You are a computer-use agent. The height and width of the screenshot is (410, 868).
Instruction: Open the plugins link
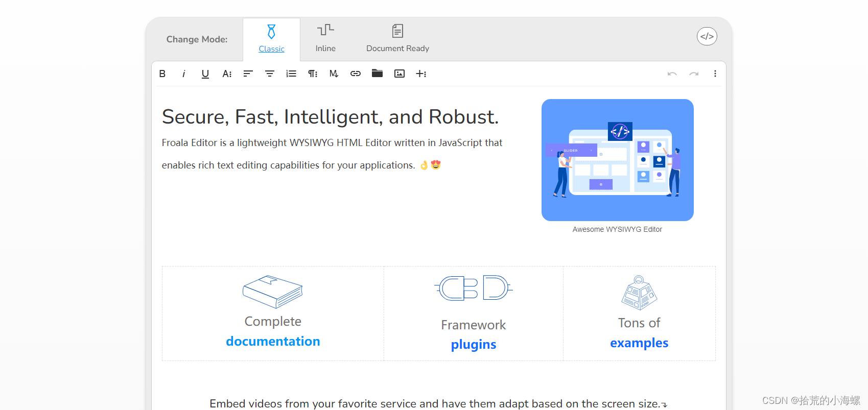tap(474, 345)
